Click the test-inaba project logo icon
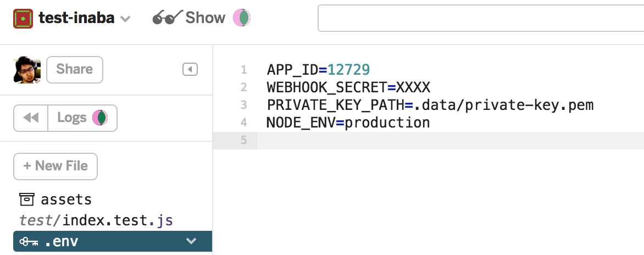The height and width of the screenshot is (255, 644). tap(23, 19)
